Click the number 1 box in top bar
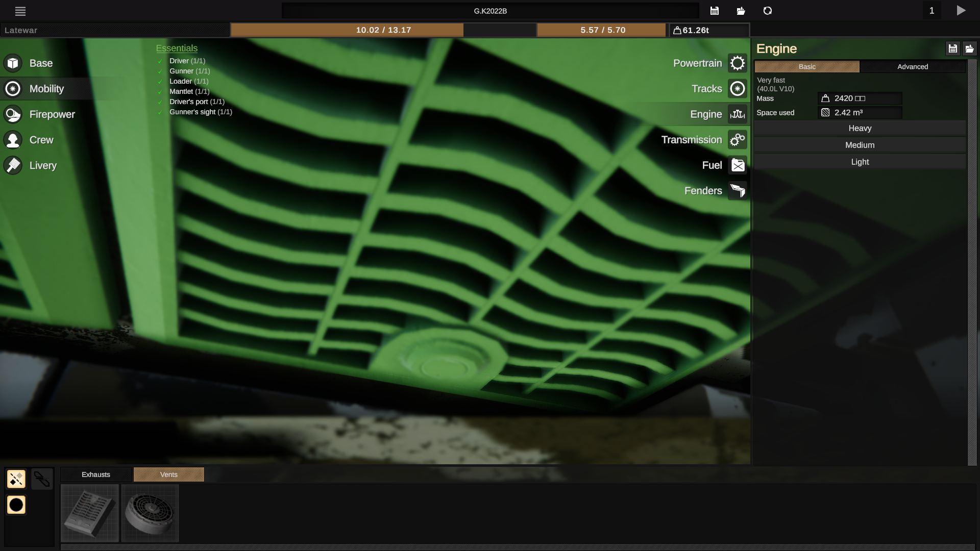 pos(932,11)
